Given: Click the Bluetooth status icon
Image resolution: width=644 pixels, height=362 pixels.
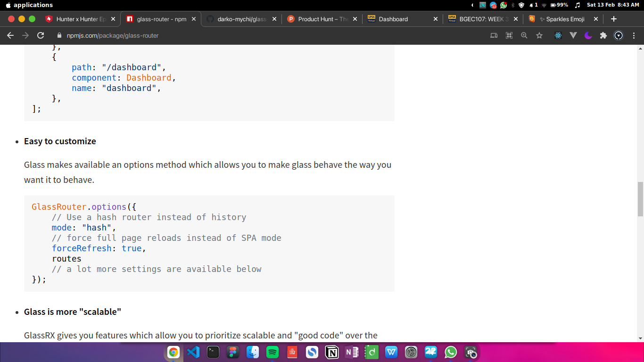Looking at the screenshot, I should point(512,5).
